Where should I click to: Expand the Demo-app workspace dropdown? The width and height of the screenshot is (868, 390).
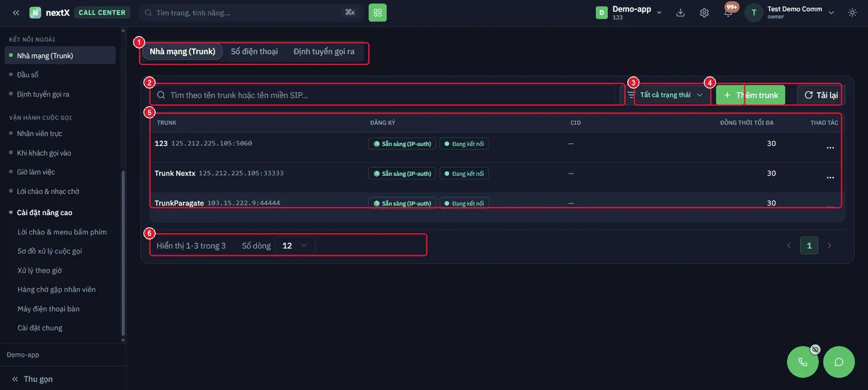(629, 13)
